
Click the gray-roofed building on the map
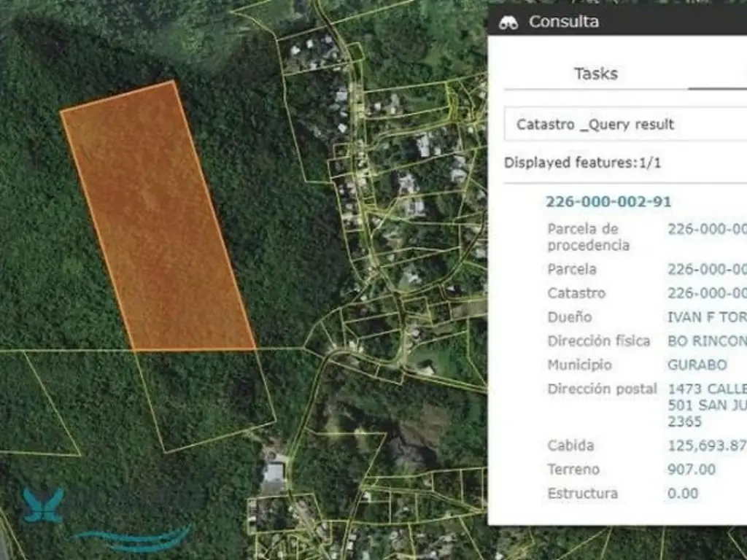tap(273, 474)
